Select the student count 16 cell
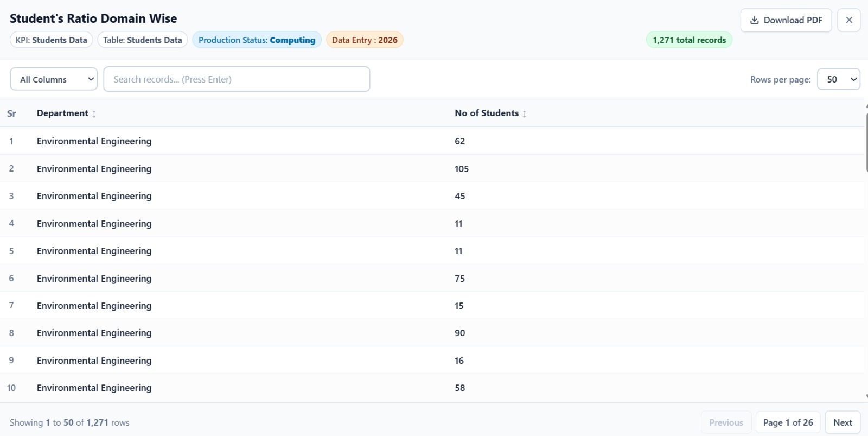 pyautogui.click(x=459, y=361)
